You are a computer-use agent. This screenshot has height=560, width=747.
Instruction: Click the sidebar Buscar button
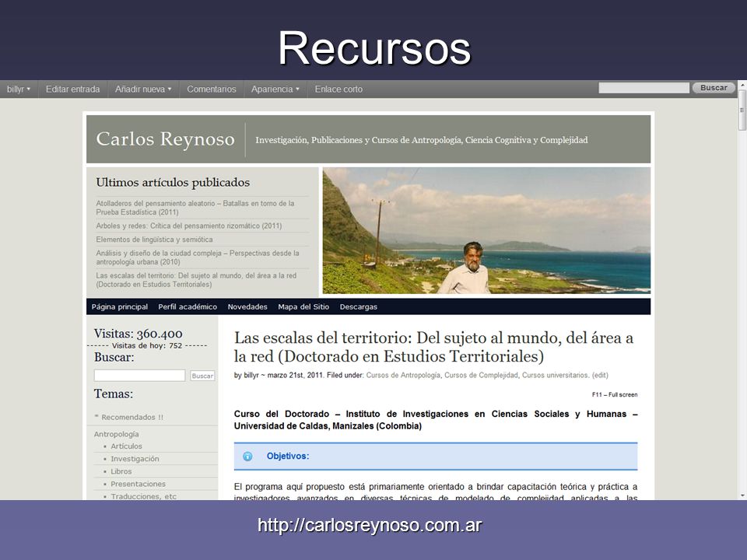tap(202, 376)
